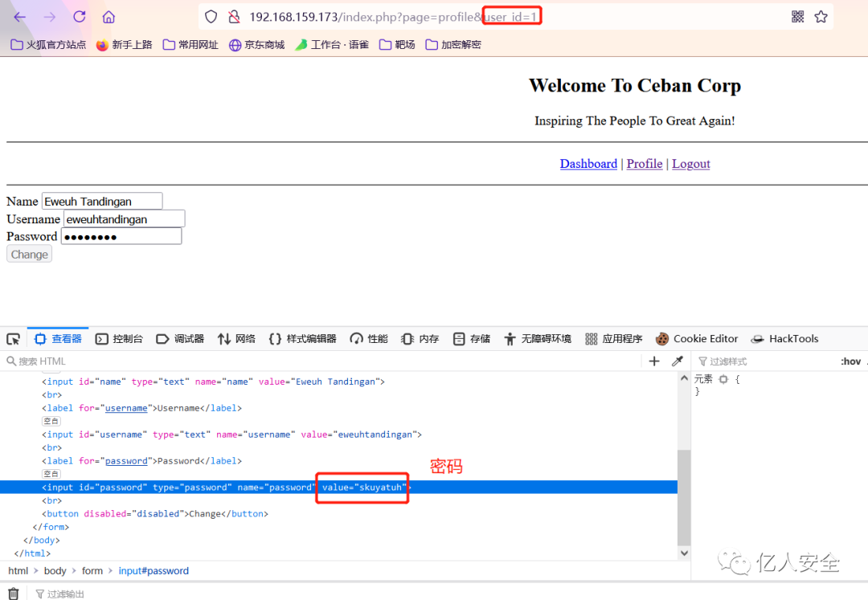Click the Logout link
The image size is (868, 600).
(x=691, y=164)
